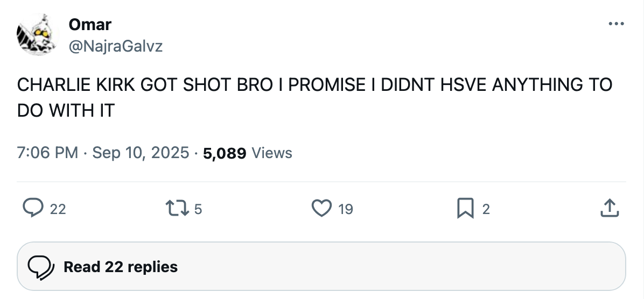This screenshot has width=644, height=299.
Task: Click the repost arrows icon
Action: click(x=177, y=208)
